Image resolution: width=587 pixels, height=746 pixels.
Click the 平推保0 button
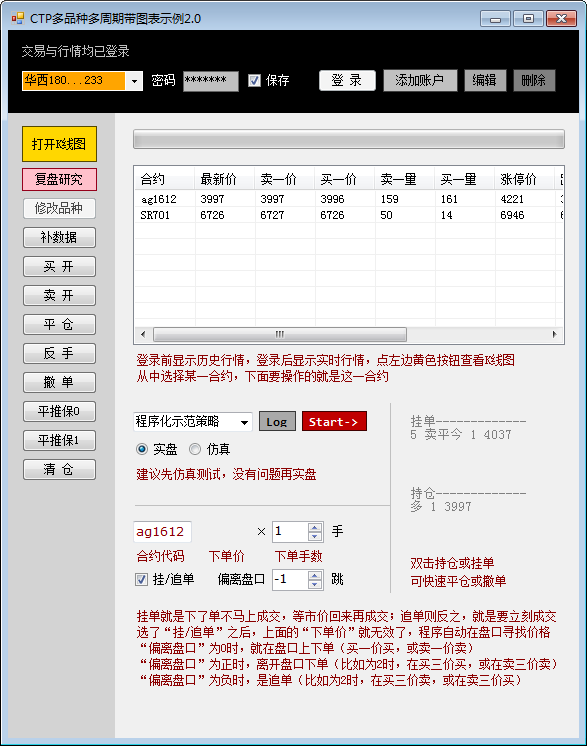(59, 411)
